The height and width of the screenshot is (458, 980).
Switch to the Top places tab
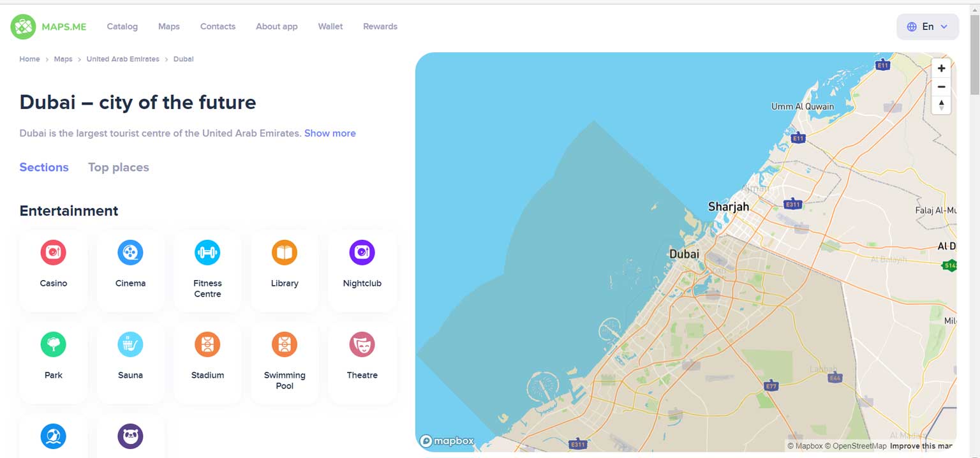pos(118,167)
